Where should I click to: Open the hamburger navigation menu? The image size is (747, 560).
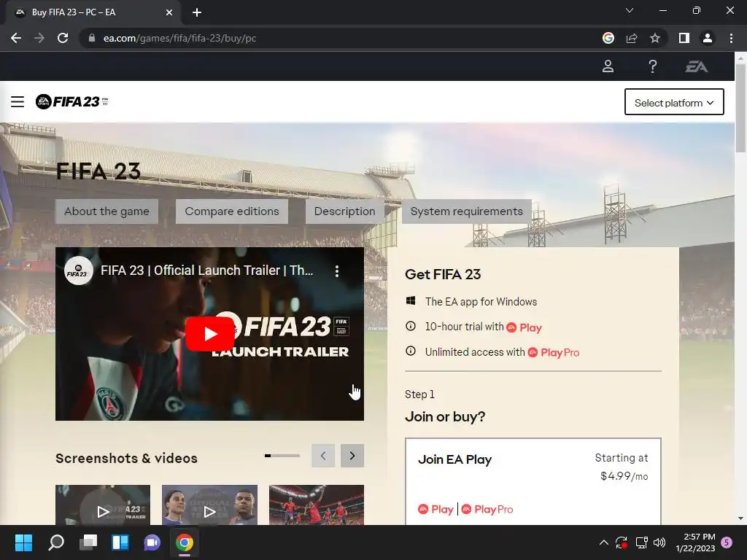18,101
